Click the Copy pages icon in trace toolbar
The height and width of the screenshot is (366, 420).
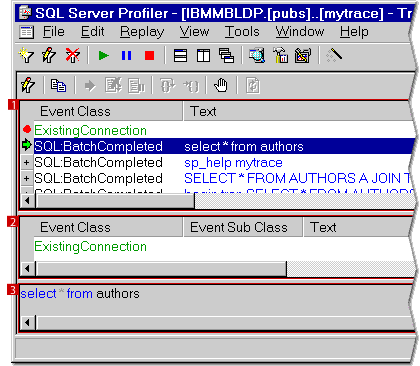coord(58,85)
